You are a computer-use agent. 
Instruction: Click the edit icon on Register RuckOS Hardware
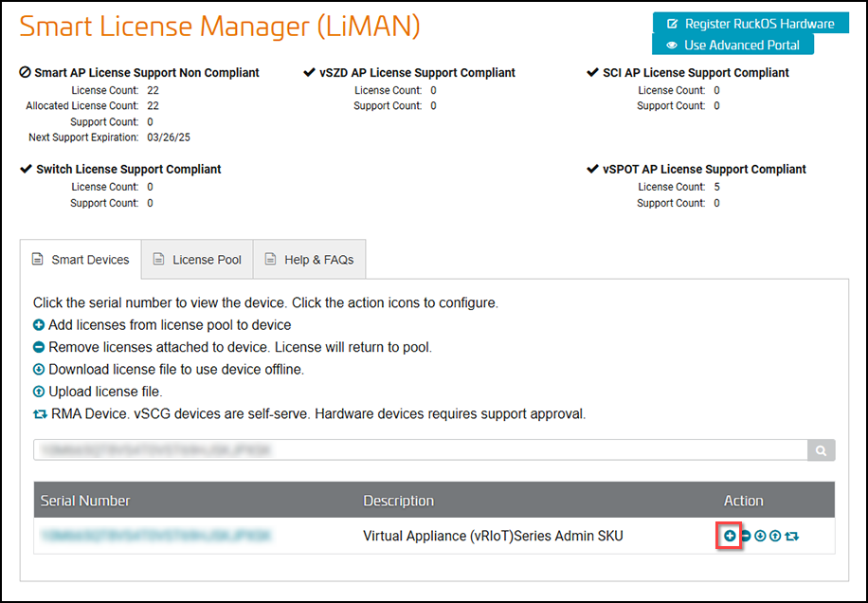pyautogui.click(x=672, y=24)
